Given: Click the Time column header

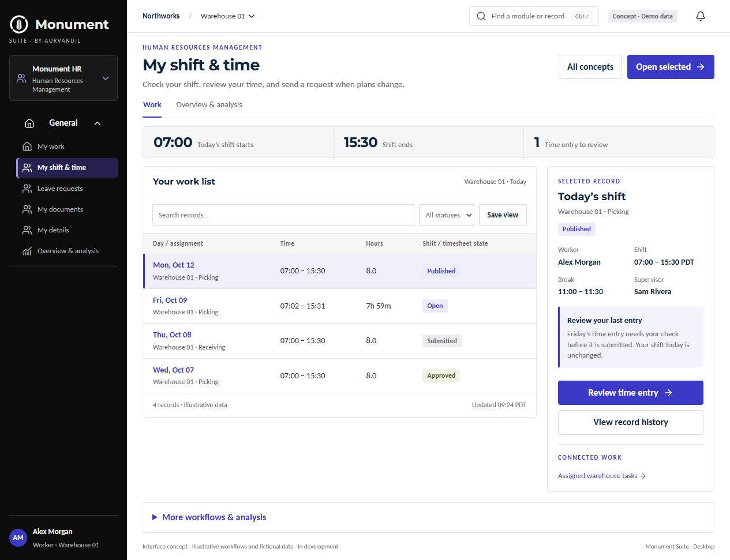Looking at the screenshot, I should coord(287,243).
